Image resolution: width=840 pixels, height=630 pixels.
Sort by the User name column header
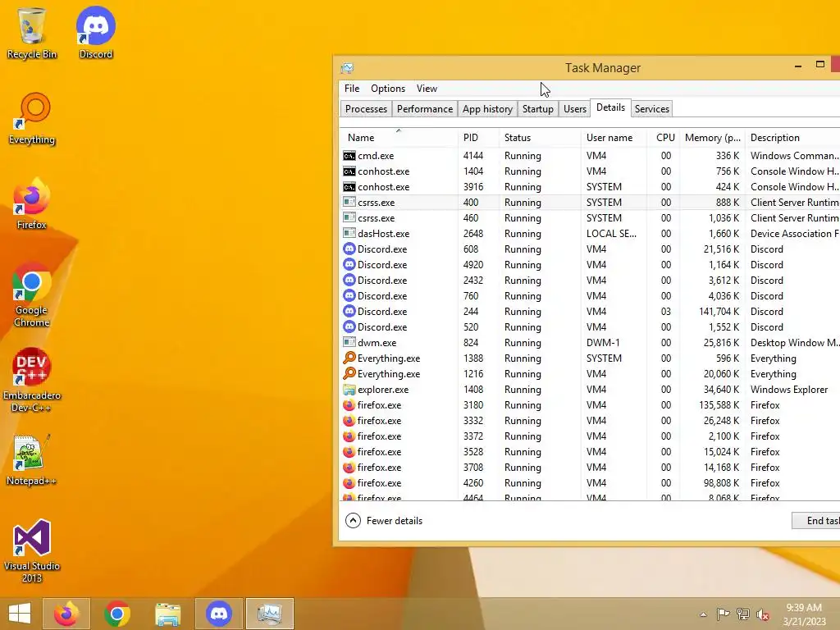point(614,138)
